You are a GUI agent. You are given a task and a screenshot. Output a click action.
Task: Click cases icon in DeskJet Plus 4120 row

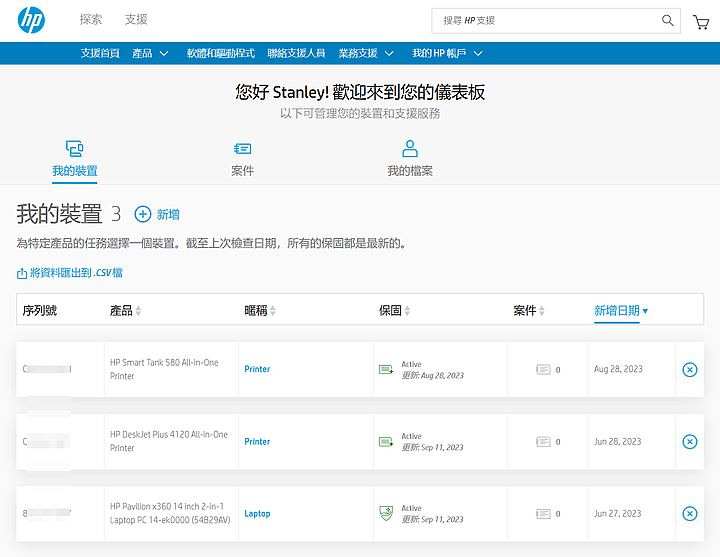pos(543,442)
